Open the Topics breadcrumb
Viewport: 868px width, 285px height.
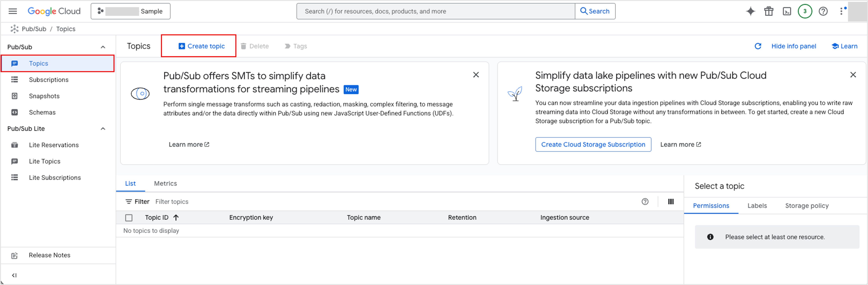(66, 29)
